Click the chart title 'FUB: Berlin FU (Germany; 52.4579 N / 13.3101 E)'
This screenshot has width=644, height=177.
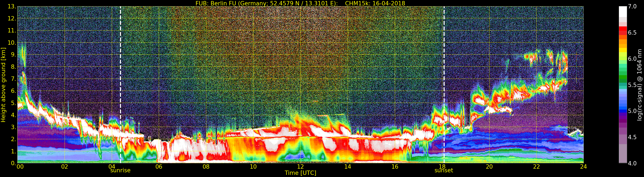267,3
